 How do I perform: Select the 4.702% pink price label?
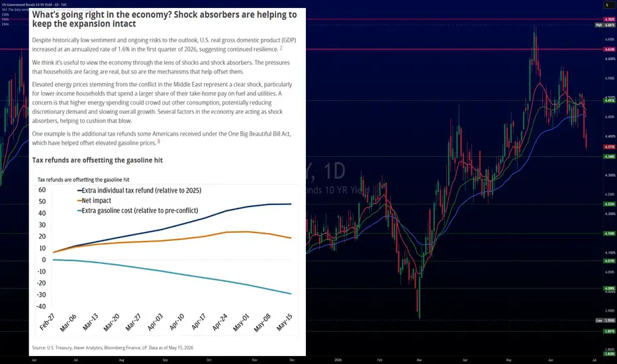610,19
